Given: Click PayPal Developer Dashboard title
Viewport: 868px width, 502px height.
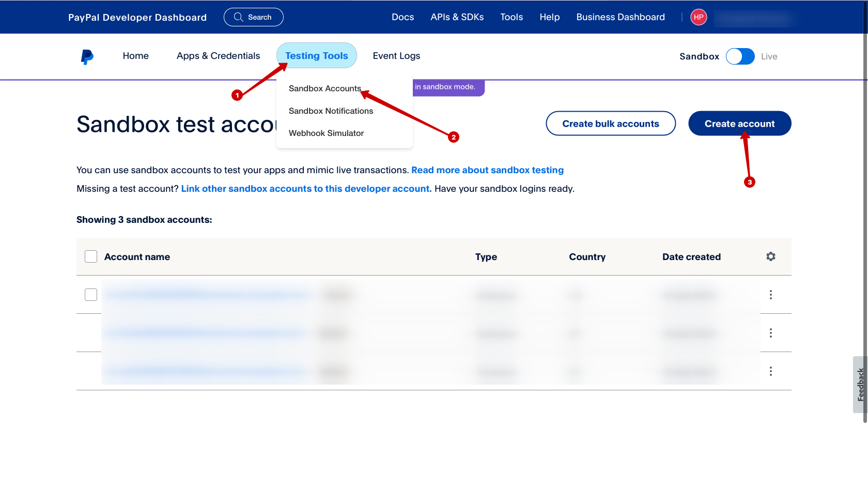Looking at the screenshot, I should click(x=137, y=18).
